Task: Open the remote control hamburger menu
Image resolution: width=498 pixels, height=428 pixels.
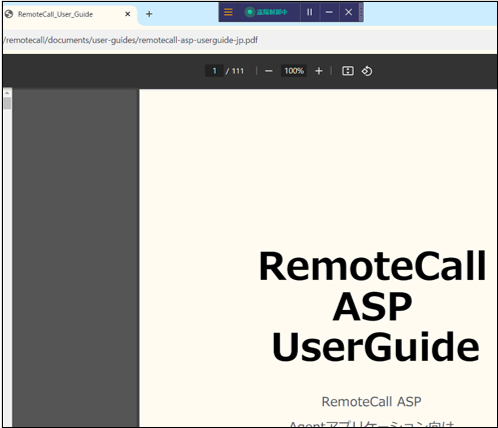Action: (x=228, y=12)
